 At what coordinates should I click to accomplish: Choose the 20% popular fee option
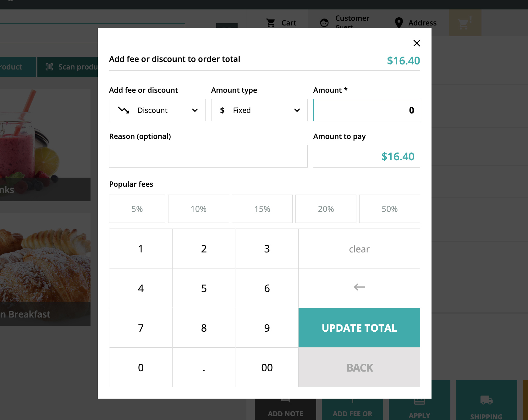(x=326, y=209)
